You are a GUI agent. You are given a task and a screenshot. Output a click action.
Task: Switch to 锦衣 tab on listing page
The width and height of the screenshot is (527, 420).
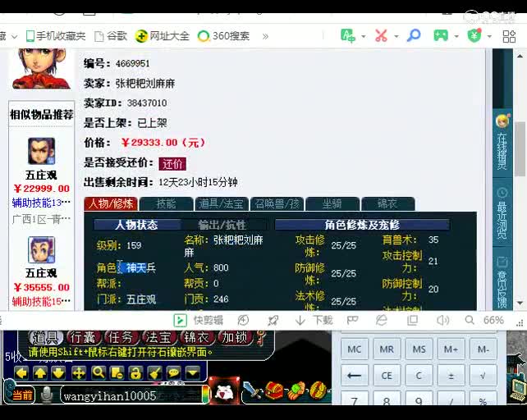point(387,204)
